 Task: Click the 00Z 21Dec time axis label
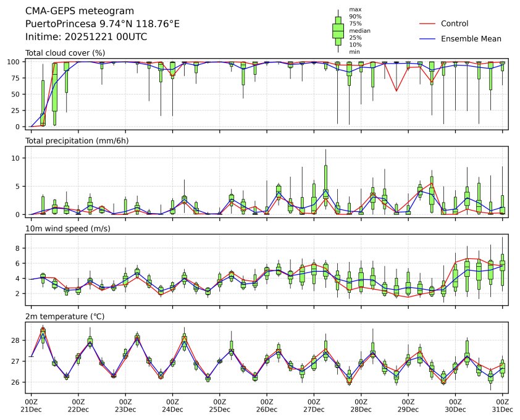coord(31,405)
